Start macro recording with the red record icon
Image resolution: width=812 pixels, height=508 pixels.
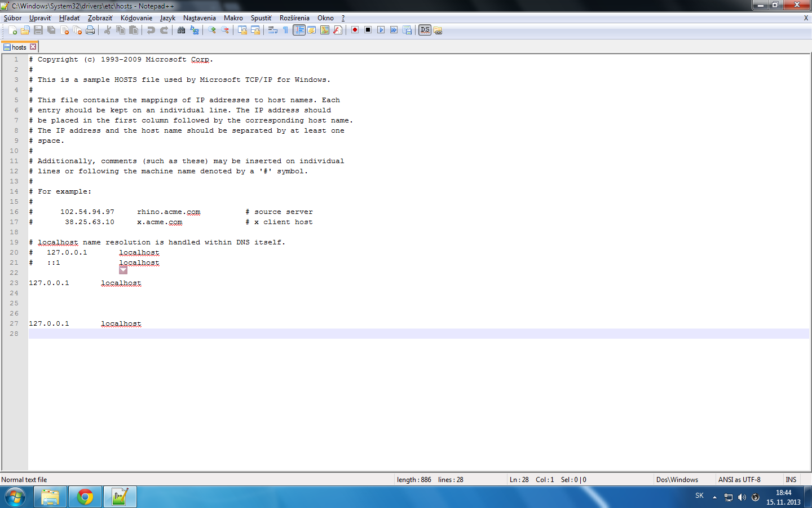click(355, 30)
